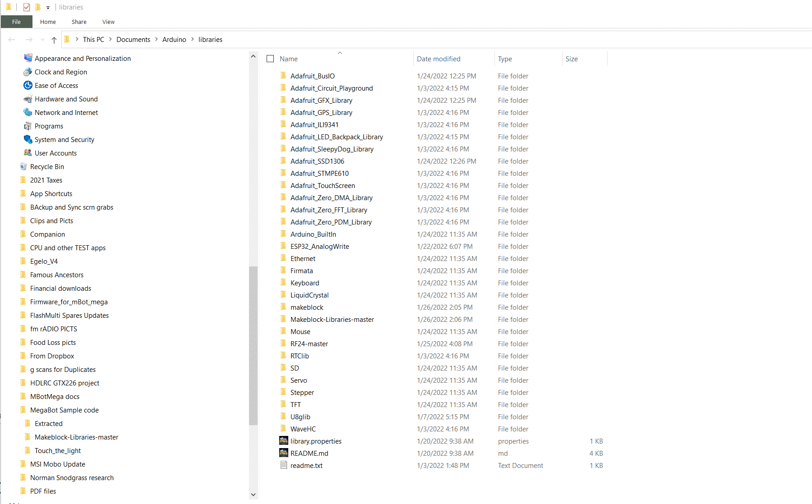Viewport: 812px width, 504px height.
Task: Click the Programs icon in sidebar
Action: tap(28, 126)
